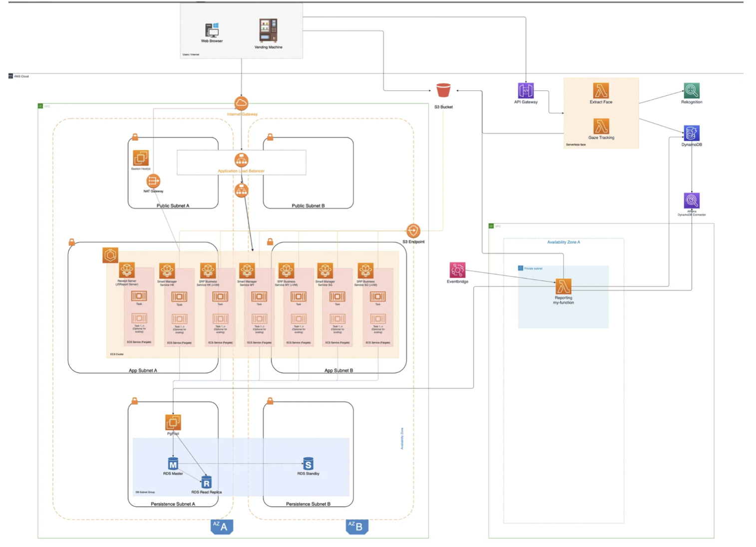Click the 'ECS Cluster' label
The width and height of the screenshot is (756, 547).
coord(117,354)
